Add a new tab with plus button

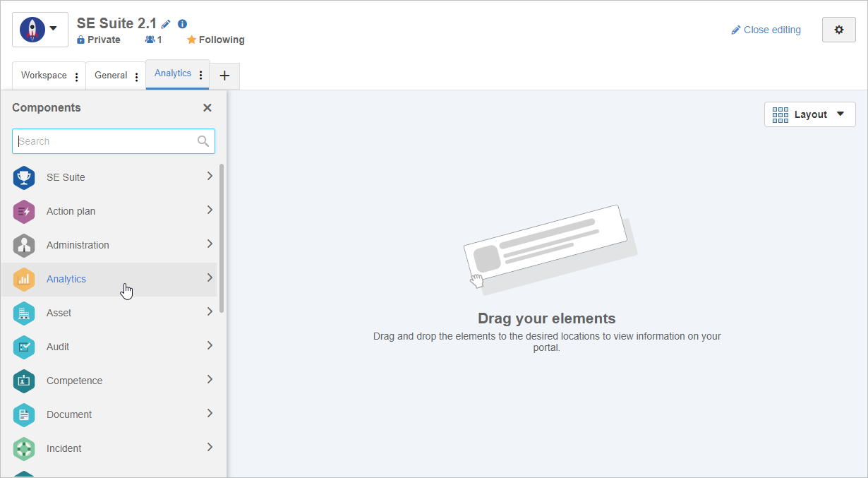pyautogui.click(x=224, y=76)
